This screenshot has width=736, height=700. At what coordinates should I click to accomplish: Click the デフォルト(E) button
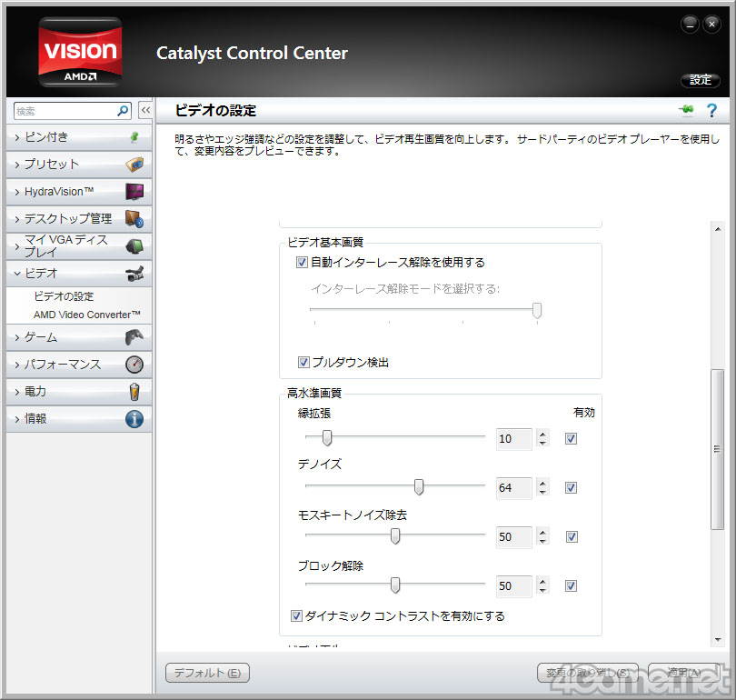207,673
